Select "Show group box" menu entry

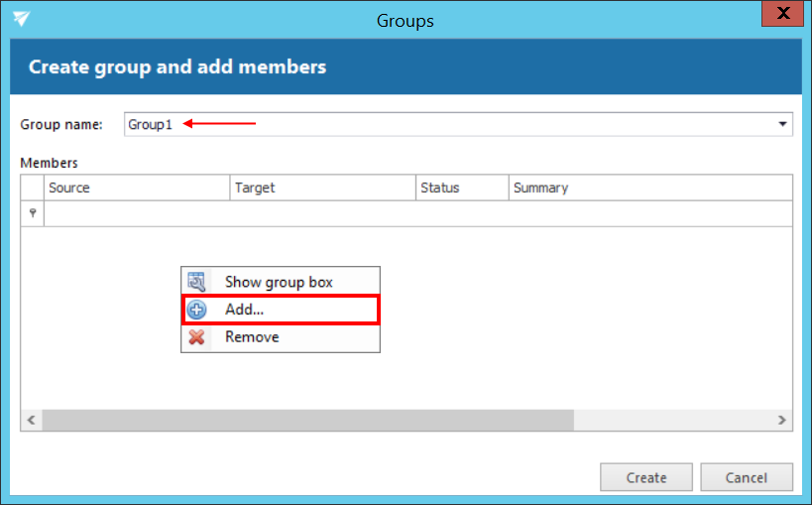[279, 282]
